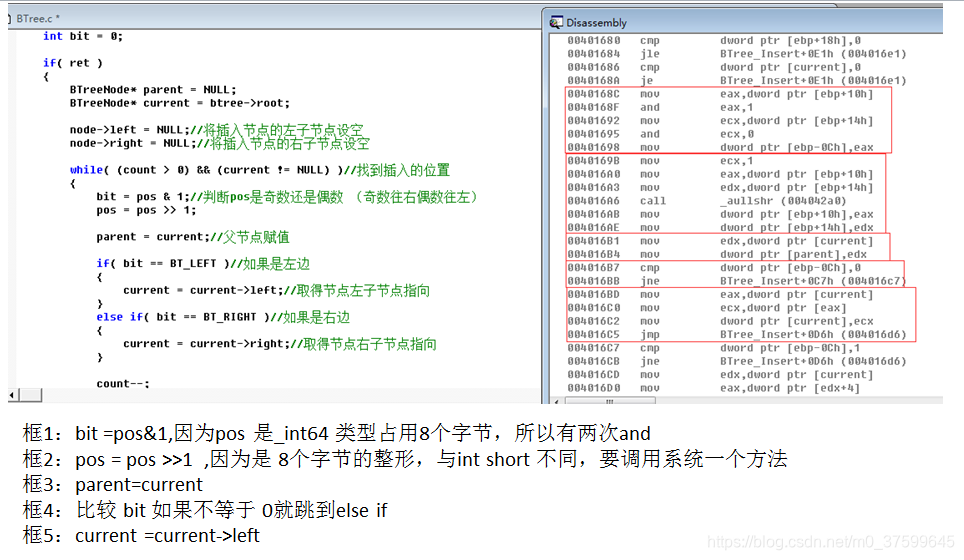This screenshot has height=560, width=964.
Task: Click the cmp instruction at 00401686
Action: pos(714,68)
